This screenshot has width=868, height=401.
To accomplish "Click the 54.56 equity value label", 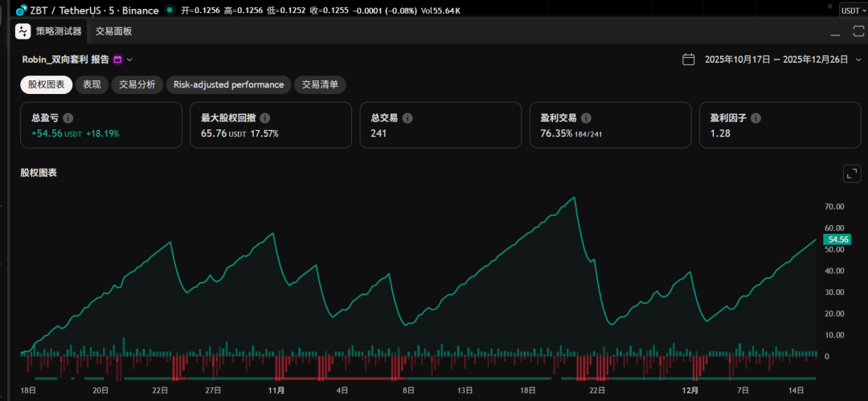I will click(838, 239).
